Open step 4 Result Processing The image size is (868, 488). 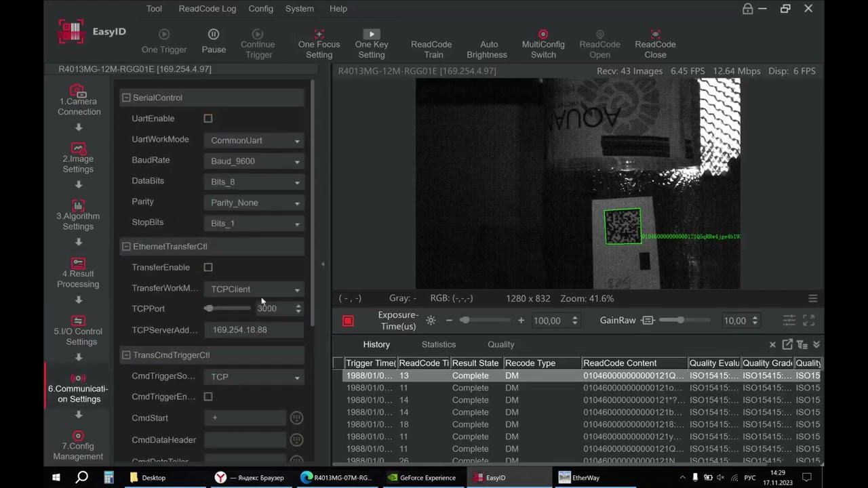tap(79, 273)
